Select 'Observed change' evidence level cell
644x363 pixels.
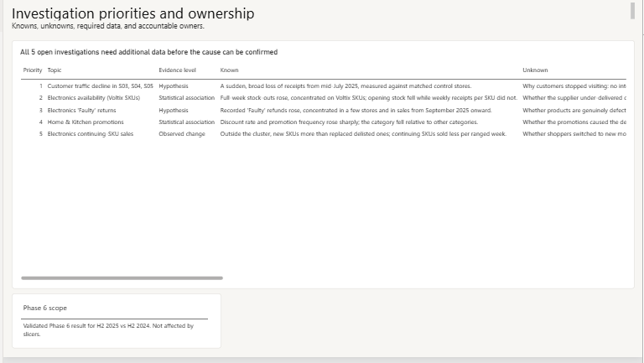pos(182,134)
